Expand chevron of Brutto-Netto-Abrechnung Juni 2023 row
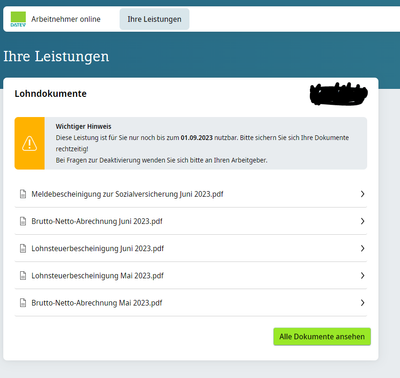The width and height of the screenshot is (400, 378). point(362,221)
